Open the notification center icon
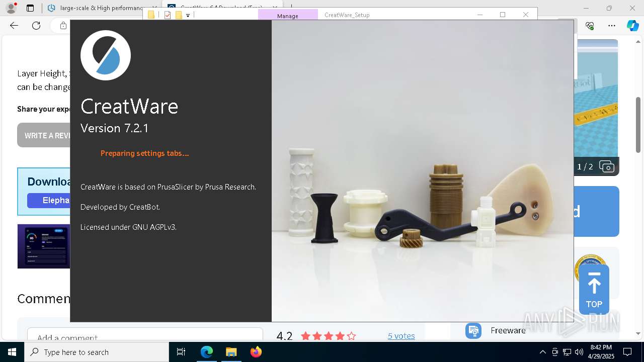The height and width of the screenshot is (362, 644). 627,352
